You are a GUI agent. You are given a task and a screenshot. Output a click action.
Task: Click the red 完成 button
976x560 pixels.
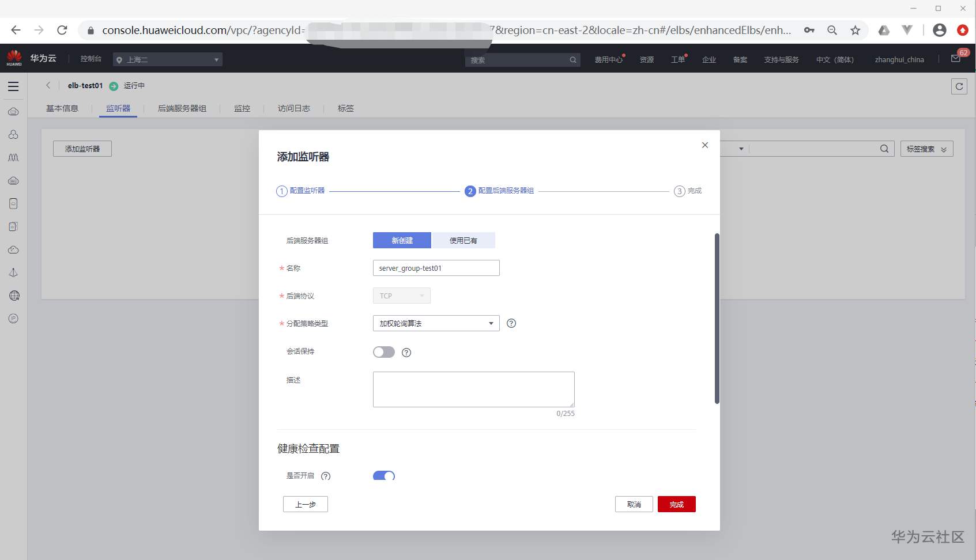677,504
